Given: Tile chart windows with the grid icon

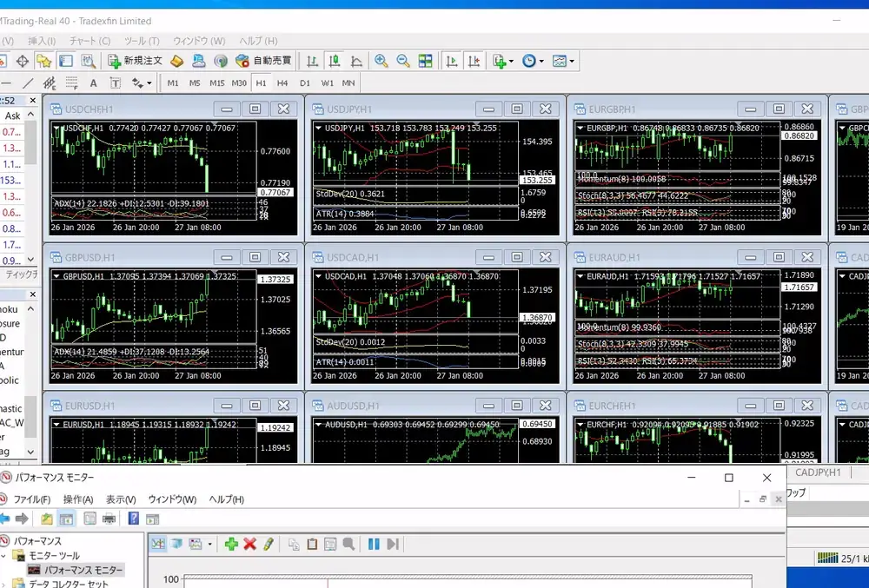Looking at the screenshot, I should 425,61.
